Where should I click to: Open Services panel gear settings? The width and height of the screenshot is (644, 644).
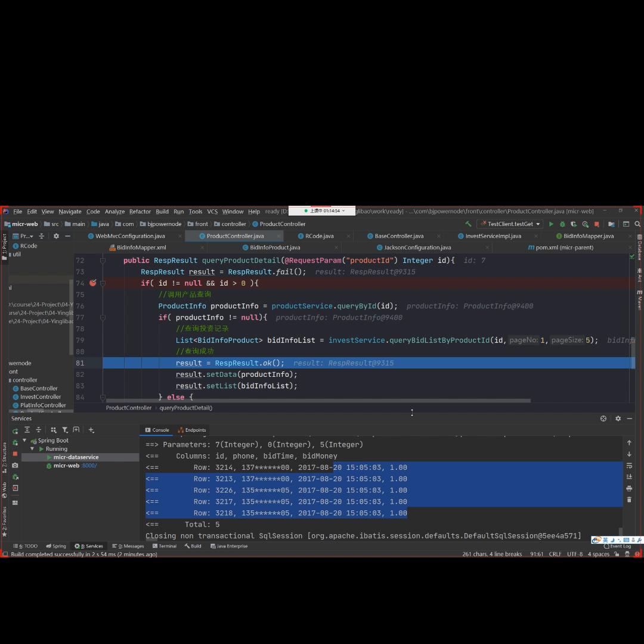(618, 419)
